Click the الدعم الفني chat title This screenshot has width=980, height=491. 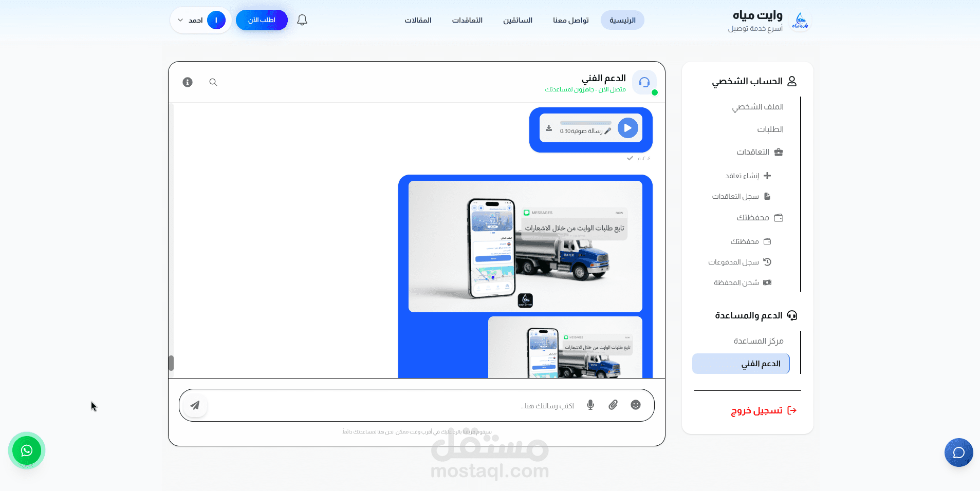[604, 78]
